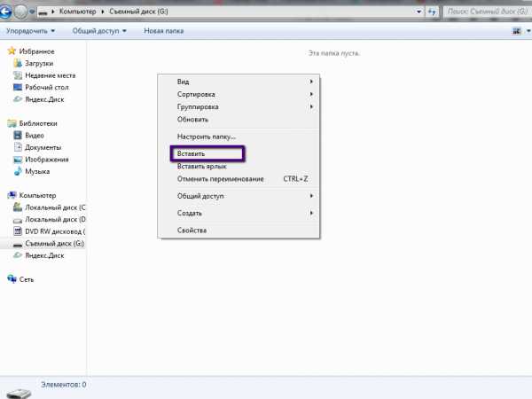
Task: Click the drive icon in the address bar
Action: click(x=43, y=12)
